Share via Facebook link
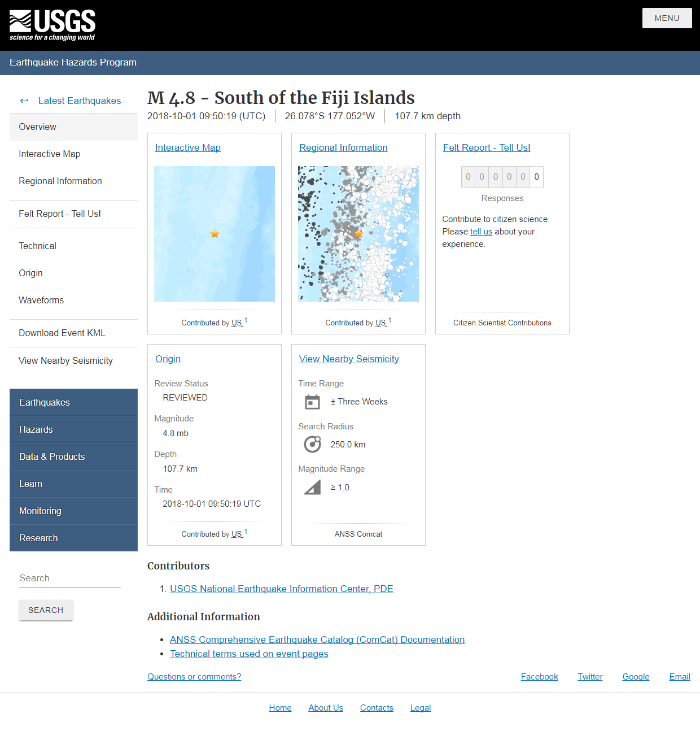 click(x=539, y=677)
